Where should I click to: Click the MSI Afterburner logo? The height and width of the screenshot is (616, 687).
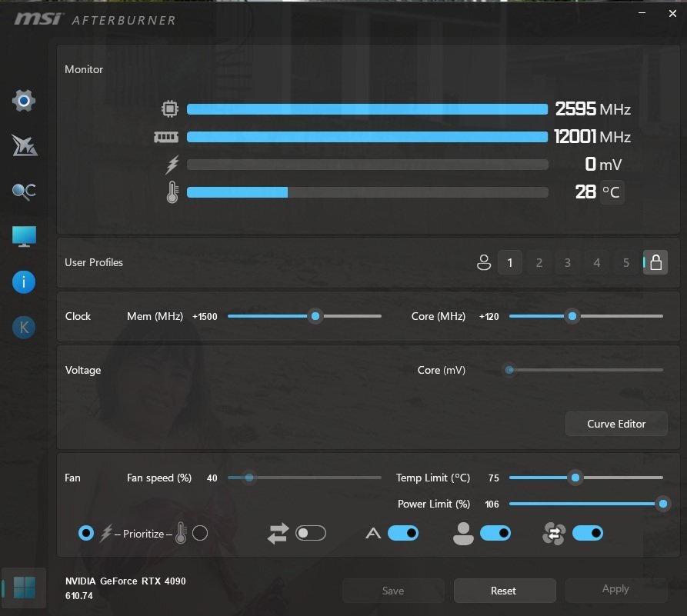(95, 19)
